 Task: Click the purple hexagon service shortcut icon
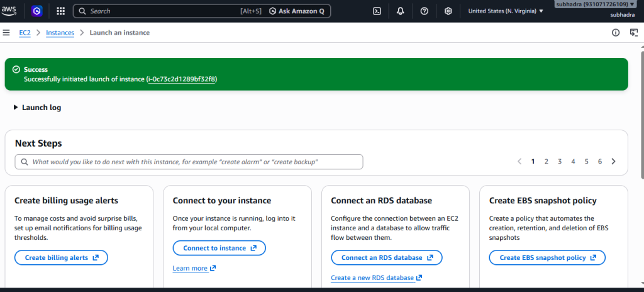[x=37, y=11]
